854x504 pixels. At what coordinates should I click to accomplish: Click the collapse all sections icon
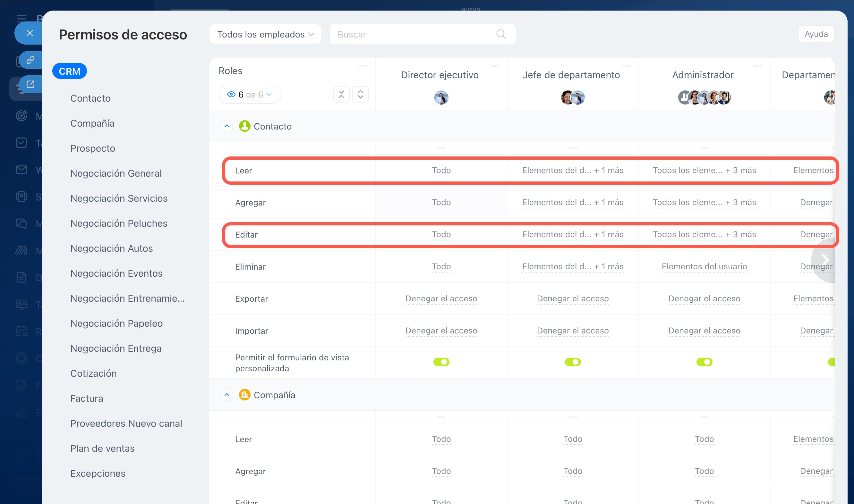point(341,94)
